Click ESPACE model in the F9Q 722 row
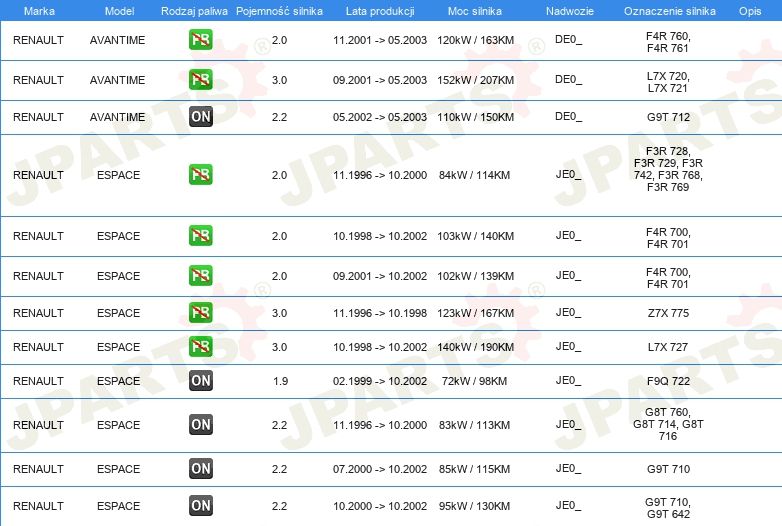Viewport: 782px width, 526px height. pyautogui.click(x=119, y=381)
